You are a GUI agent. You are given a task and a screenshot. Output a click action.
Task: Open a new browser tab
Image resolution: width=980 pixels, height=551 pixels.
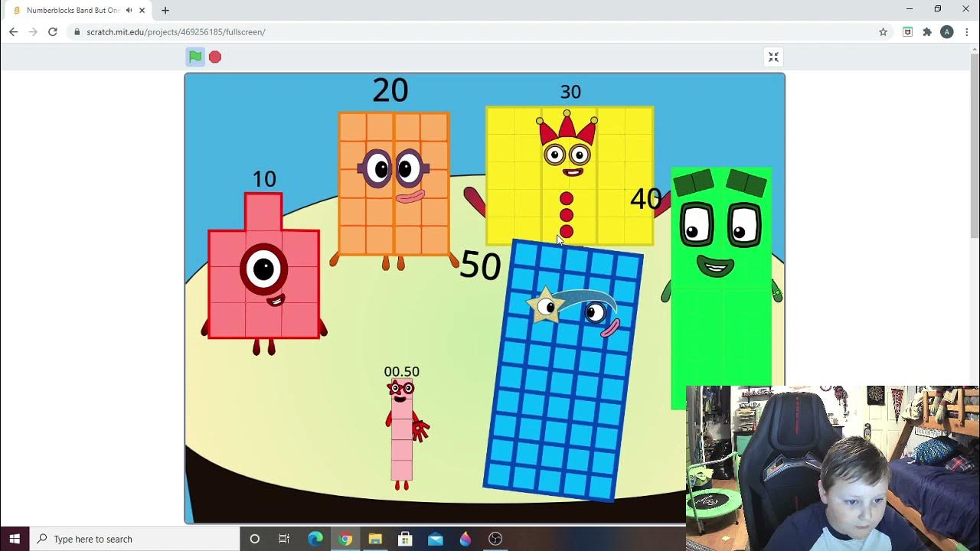[x=165, y=10]
